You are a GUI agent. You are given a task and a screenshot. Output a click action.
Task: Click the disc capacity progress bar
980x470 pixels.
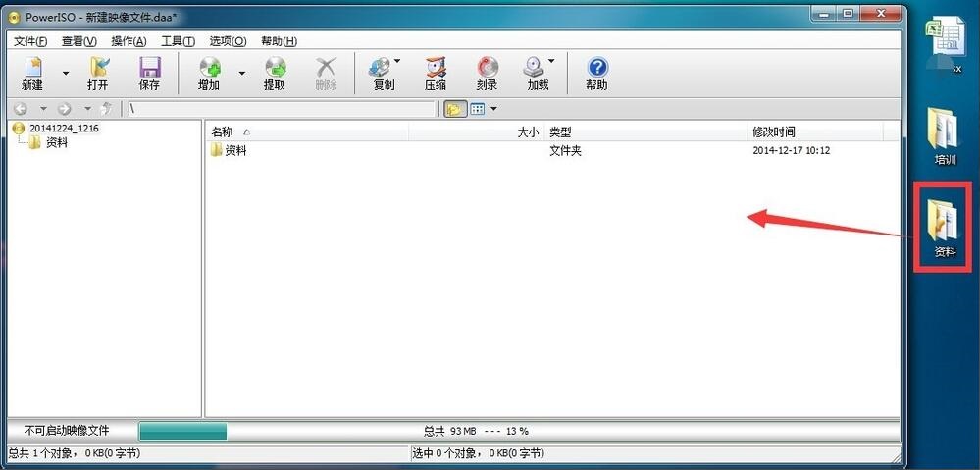[182, 432]
